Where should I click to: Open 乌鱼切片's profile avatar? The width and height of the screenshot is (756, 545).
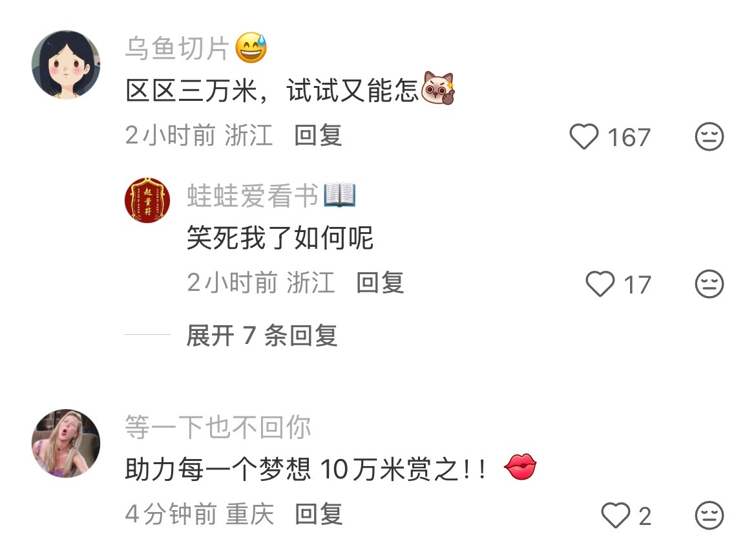tap(66, 65)
